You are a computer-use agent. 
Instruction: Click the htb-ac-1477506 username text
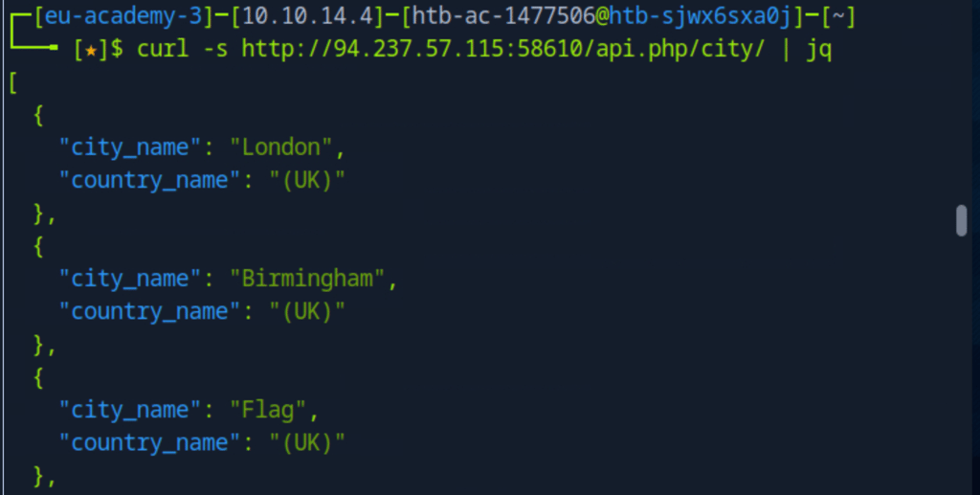pos(503,15)
